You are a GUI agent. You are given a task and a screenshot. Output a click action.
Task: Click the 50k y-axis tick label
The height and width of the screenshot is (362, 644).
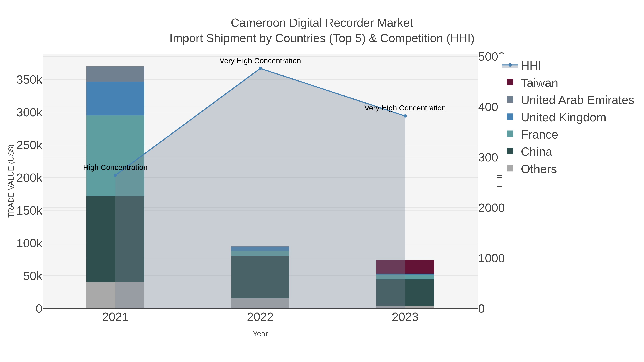[x=33, y=276]
